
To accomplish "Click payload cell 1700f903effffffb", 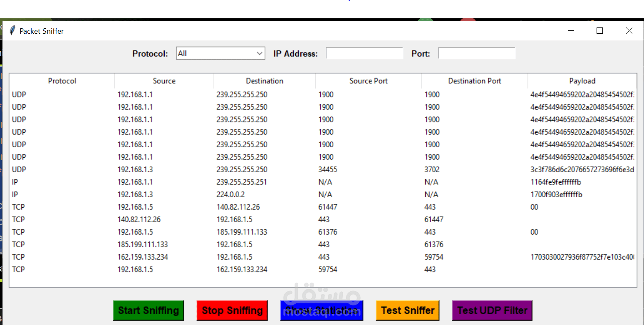I will point(556,194).
